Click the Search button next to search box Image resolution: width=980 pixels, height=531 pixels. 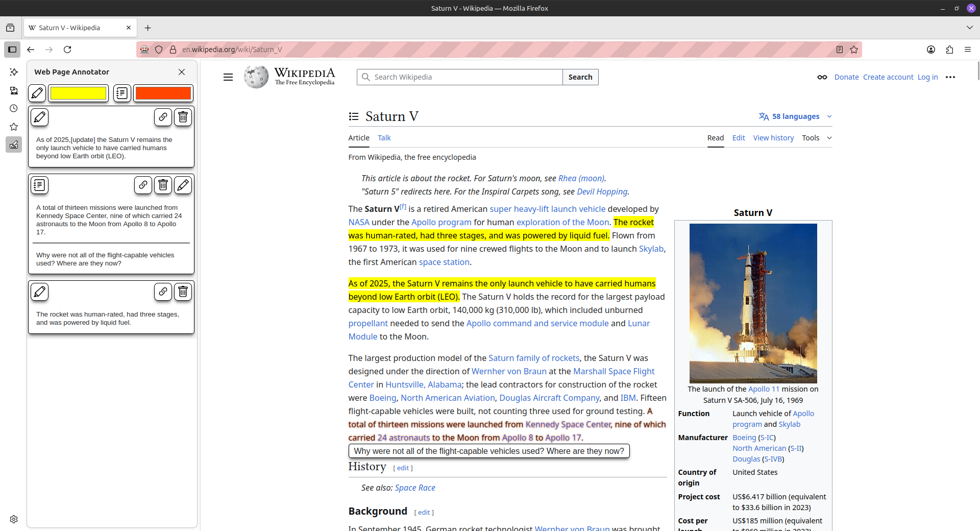tap(580, 77)
